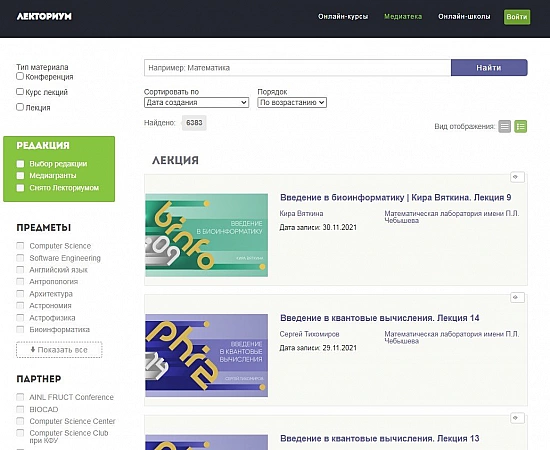Switch to detailed list view icon
The image size is (550, 450).
(521, 127)
